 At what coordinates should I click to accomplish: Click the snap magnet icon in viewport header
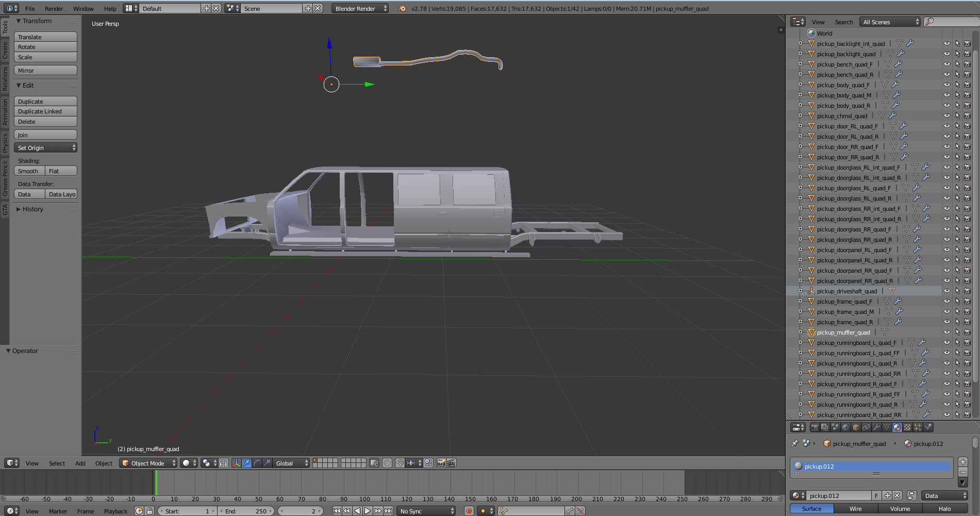[400, 463]
